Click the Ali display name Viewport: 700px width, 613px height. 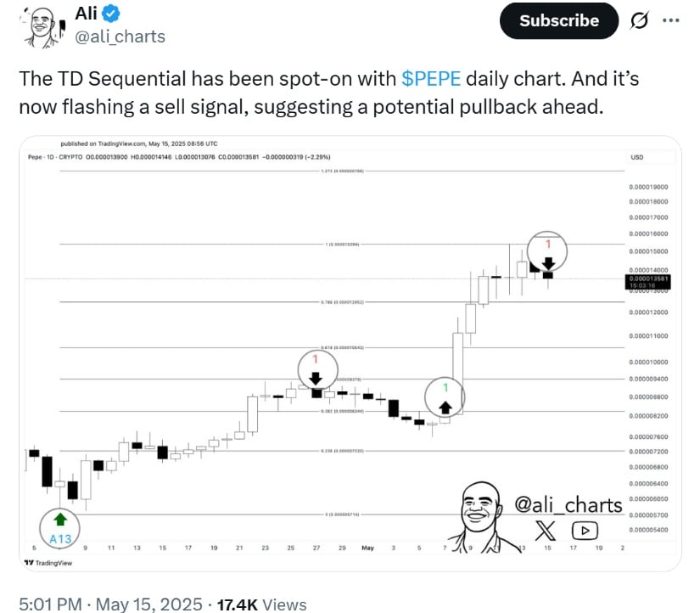(87, 14)
